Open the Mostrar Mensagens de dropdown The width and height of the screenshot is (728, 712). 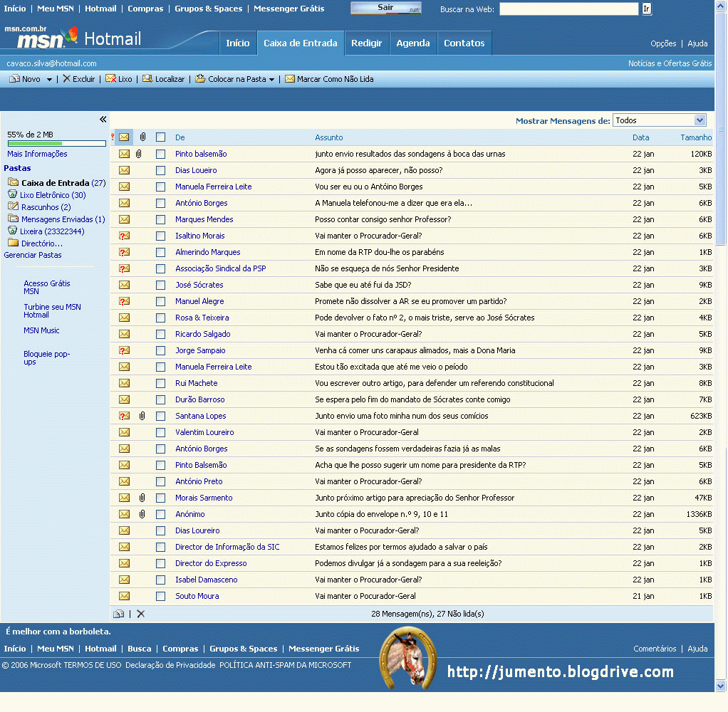[x=660, y=120]
